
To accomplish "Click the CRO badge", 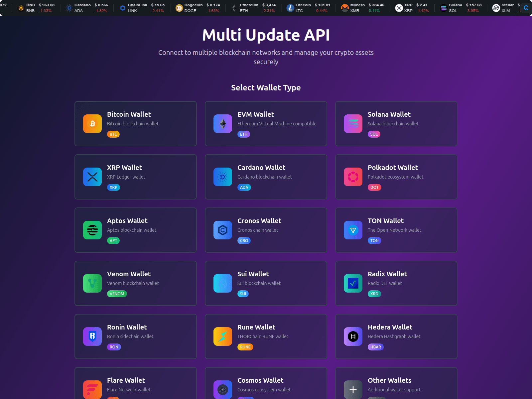I will tap(244, 241).
